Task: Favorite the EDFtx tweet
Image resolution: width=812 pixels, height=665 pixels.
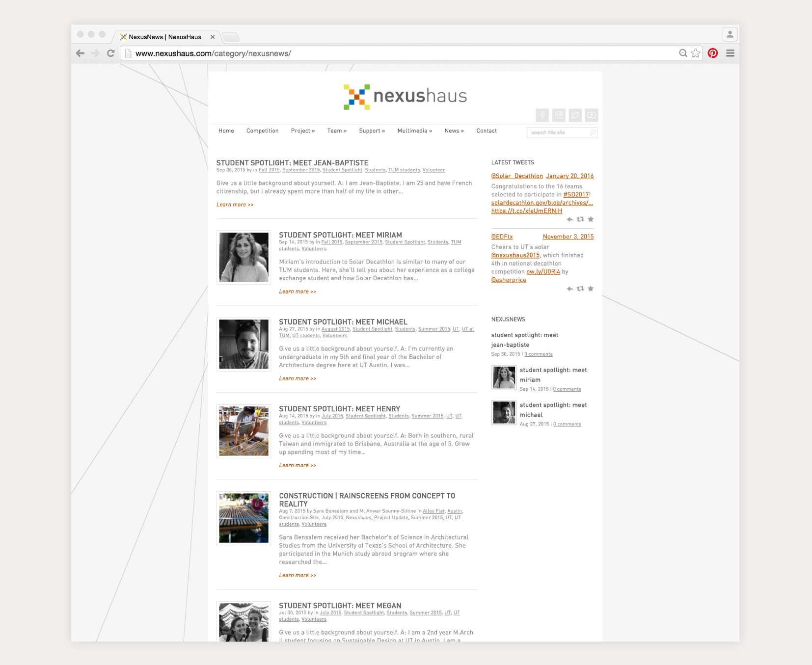Action: (x=591, y=289)
